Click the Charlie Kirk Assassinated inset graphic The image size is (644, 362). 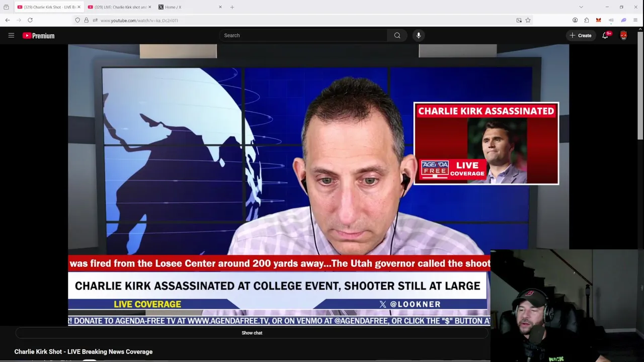click(x=486, y=143)
